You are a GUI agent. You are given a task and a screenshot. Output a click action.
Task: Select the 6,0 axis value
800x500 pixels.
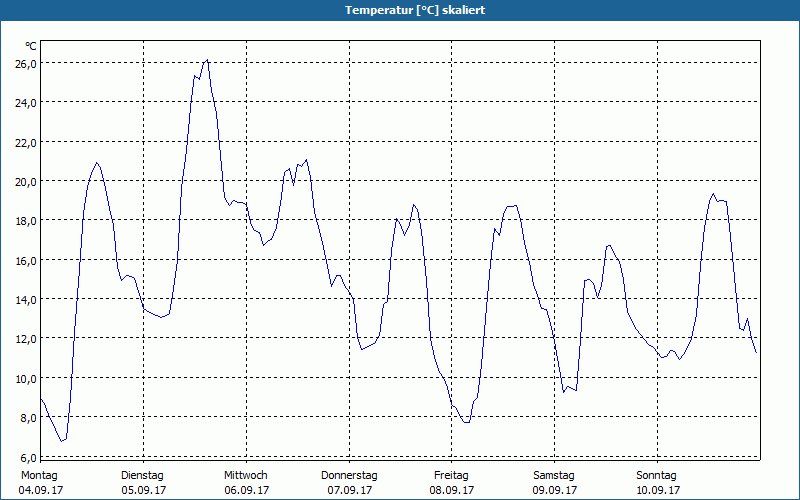[x=29, y=458]
